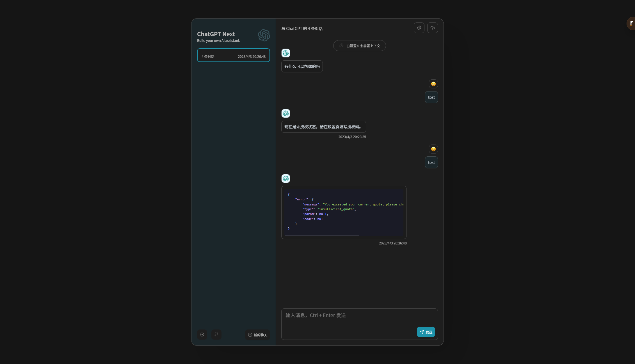Click the export cloud download icon
Viewport: 635px width, 364px height.
point(432,28)
